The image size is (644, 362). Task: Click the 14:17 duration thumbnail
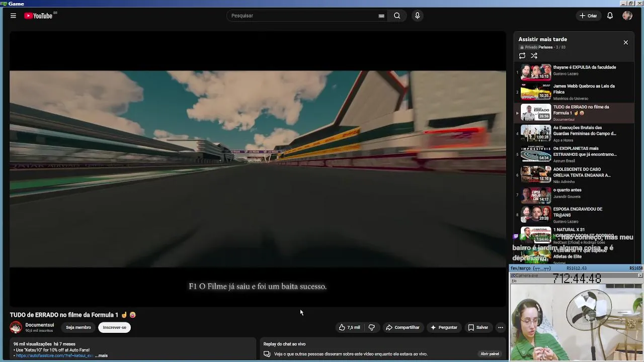(x=535, y=195)
